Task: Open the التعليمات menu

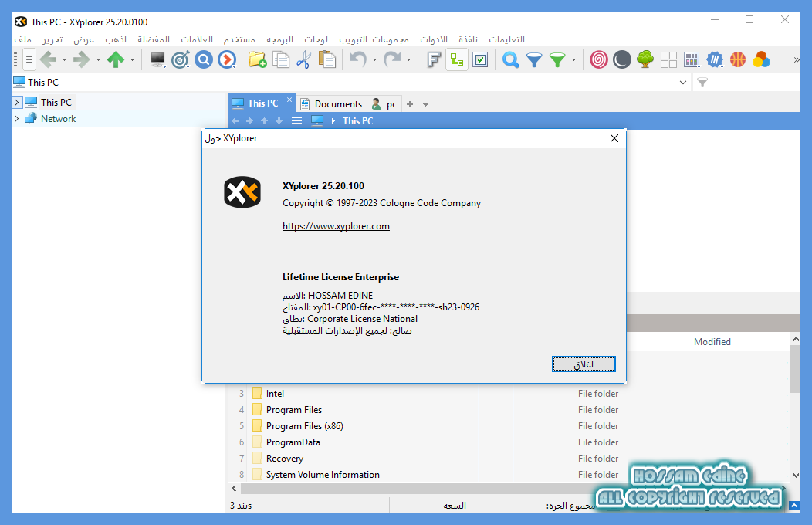Action: [x=506, y=39]
